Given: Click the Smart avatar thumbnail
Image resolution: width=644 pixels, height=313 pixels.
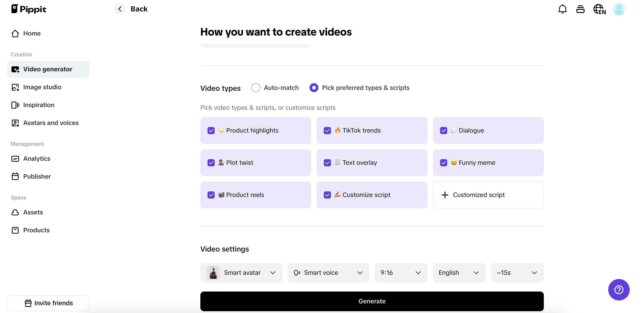Looking at the screenshot, I should pyautogui.click(x=213, y=273).
